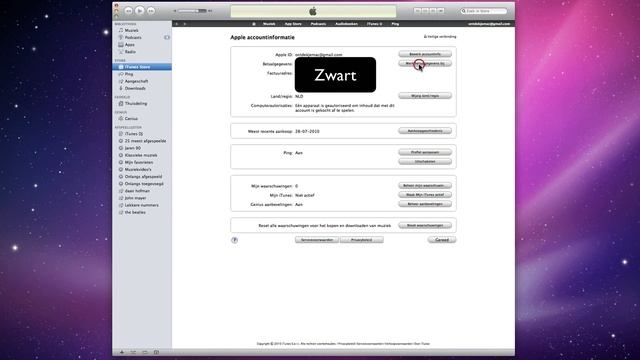This screenshot has height=360, width=640.
Task: Click the search field in iTunes toolbar
Action: click(x=484, y=11)
